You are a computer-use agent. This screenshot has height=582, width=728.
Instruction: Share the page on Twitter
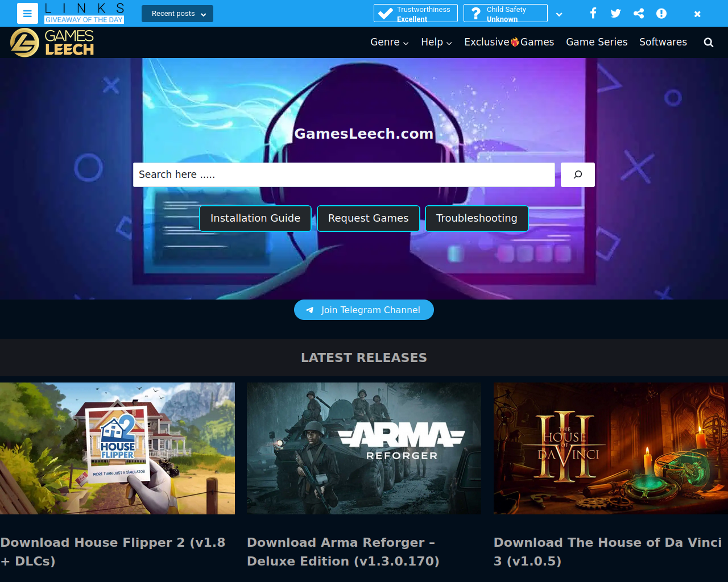(615, 13)
